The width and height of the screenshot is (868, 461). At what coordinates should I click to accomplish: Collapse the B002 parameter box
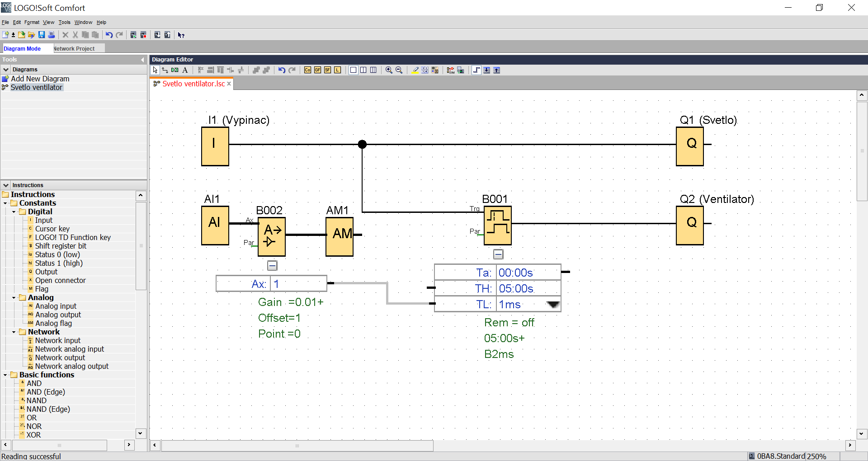272,266
